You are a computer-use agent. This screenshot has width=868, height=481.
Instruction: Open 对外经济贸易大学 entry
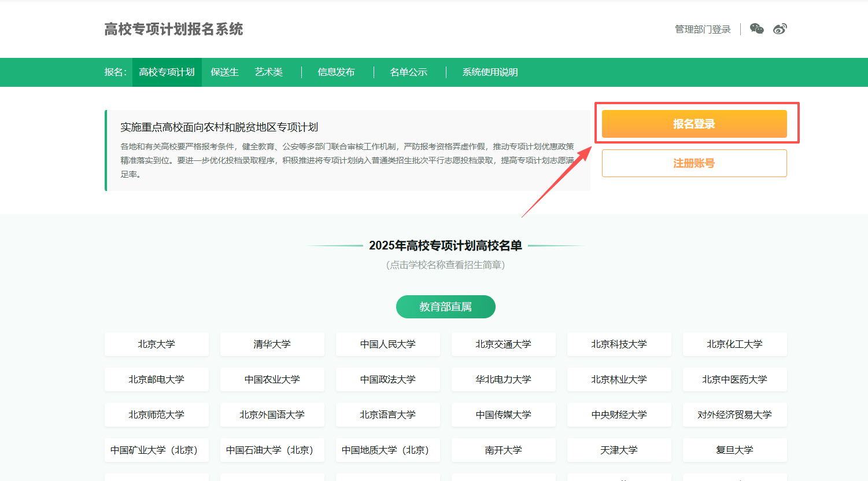[x=734, y=415]
